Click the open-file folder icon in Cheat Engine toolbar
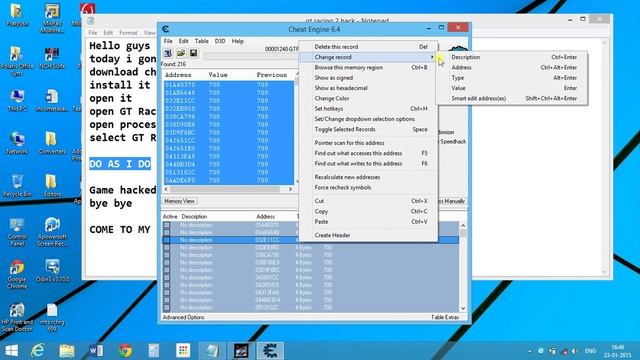The image size is (640, 360). pyautogui.click(x=181, y=53)
